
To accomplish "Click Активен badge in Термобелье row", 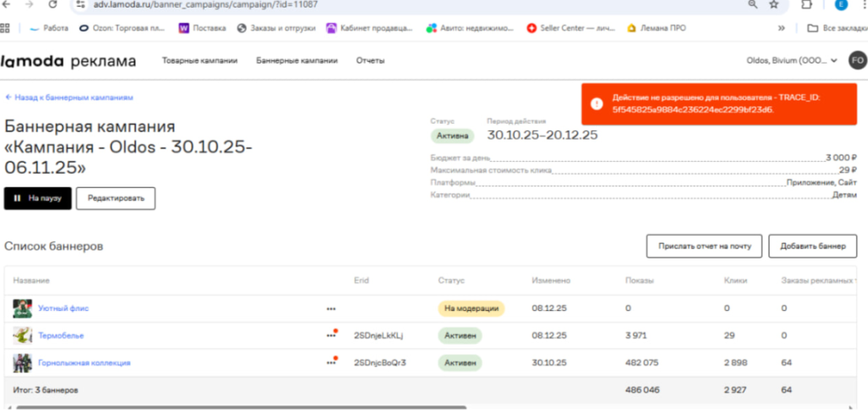I will click(460, 336).
